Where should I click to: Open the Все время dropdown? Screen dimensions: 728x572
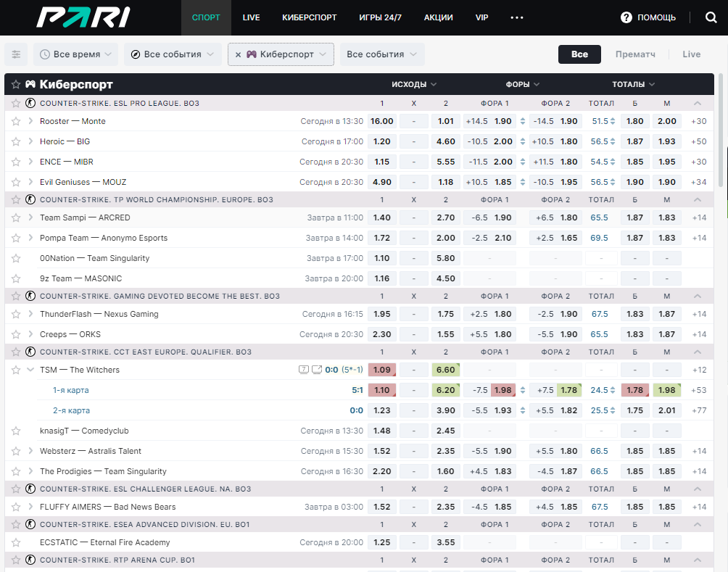click(75, 54)
